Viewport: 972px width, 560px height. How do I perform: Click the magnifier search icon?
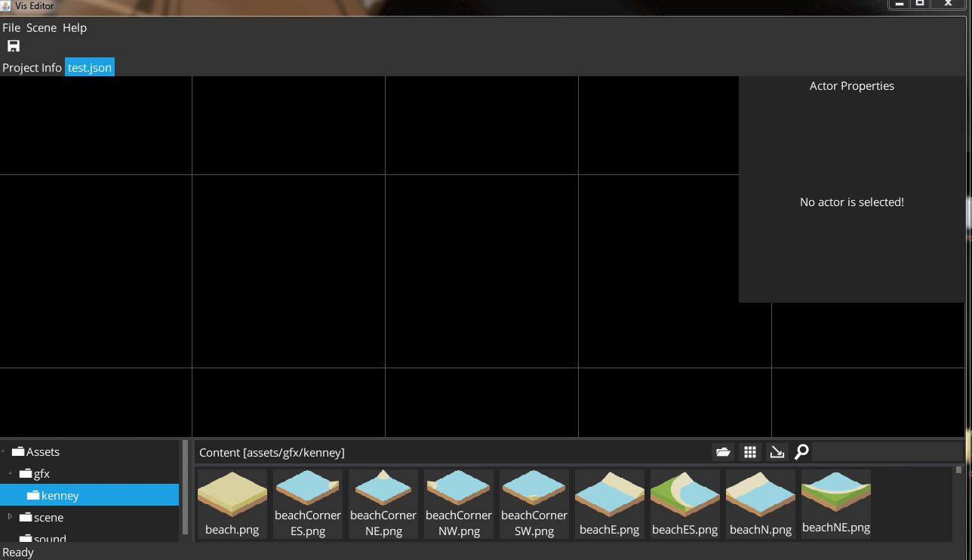pyautogui.click(x=801, y=452)
